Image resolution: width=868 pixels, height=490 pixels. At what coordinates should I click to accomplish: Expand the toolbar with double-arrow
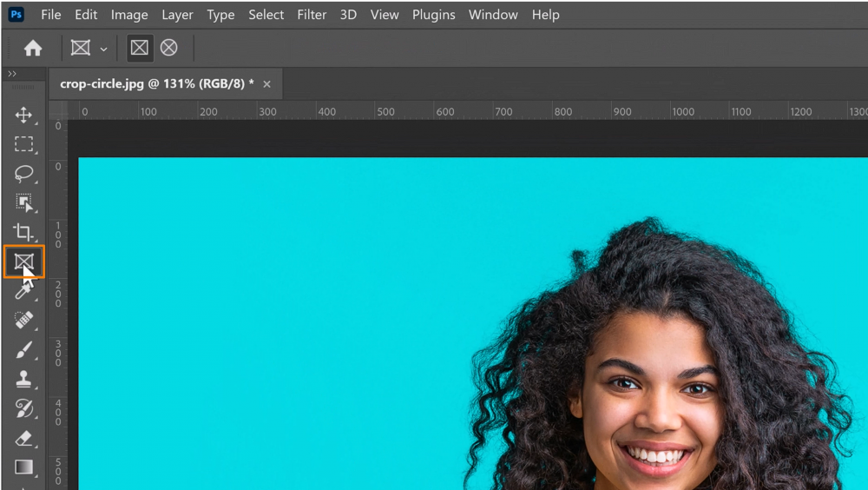(x=12, y=73)
